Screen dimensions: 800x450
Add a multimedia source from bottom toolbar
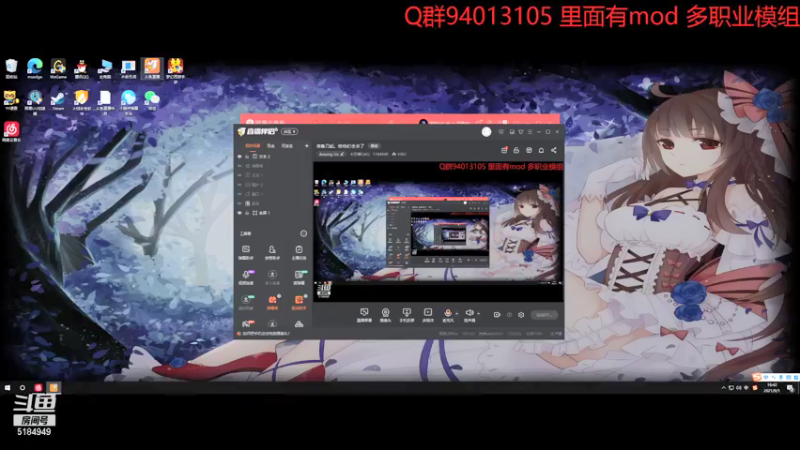(x=428, y=315)
